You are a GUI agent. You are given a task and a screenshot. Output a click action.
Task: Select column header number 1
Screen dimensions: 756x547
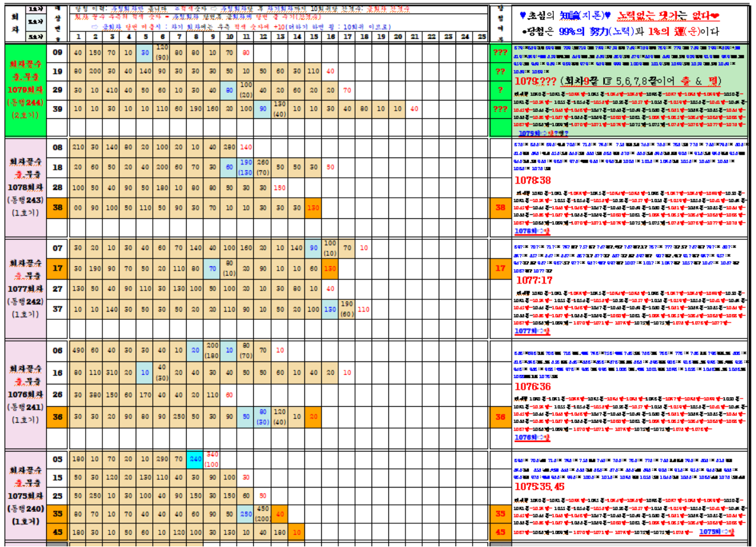click(78, 37)
